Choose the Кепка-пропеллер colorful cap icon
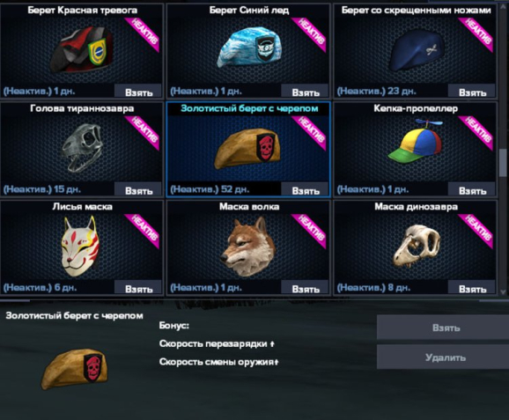Screen dimensions: 509x420 point(416,141)
